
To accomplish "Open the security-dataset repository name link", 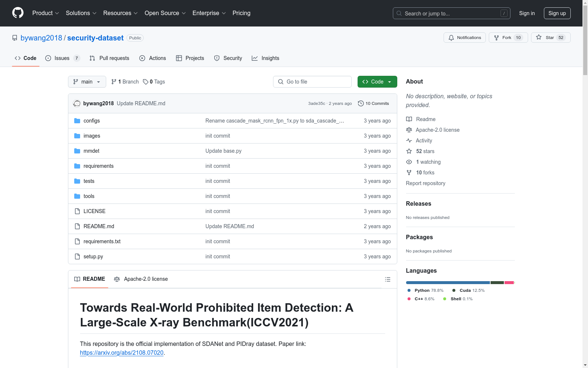I will click(x=95, y=38).
